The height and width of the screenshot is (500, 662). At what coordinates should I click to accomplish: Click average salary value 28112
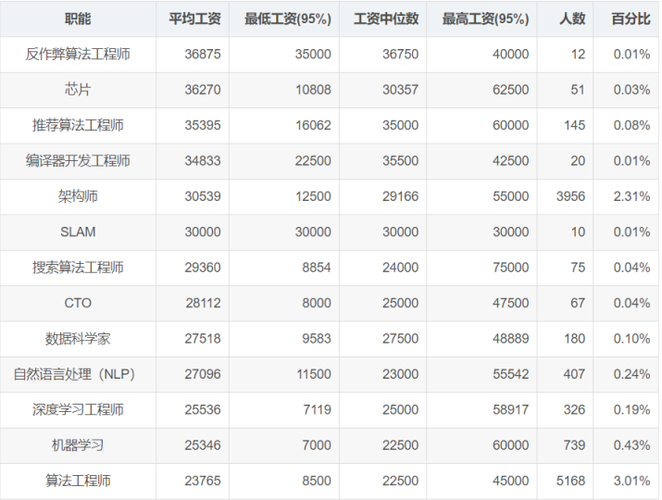[203, 303]
